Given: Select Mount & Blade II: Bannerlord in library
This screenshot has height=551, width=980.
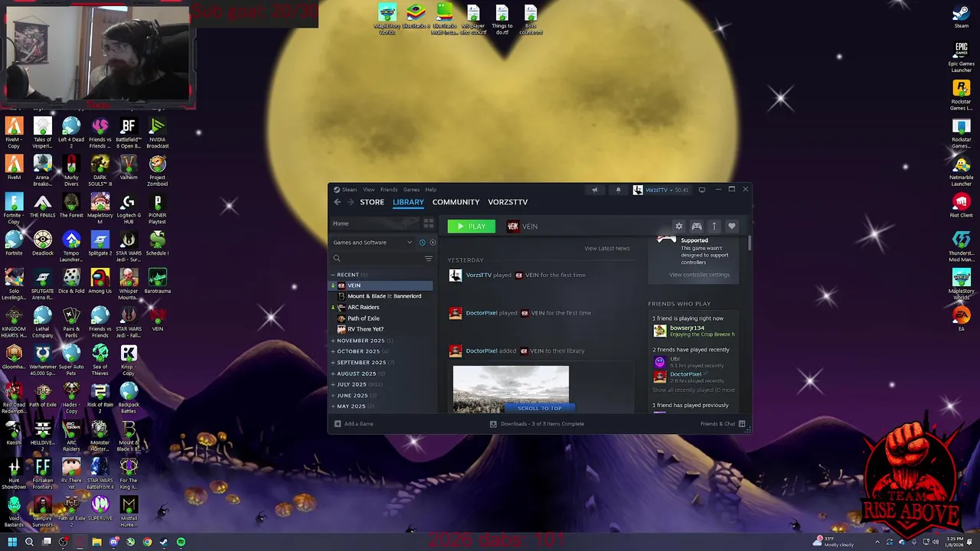Looking at the screenshot, I should (x=384, y=296).
